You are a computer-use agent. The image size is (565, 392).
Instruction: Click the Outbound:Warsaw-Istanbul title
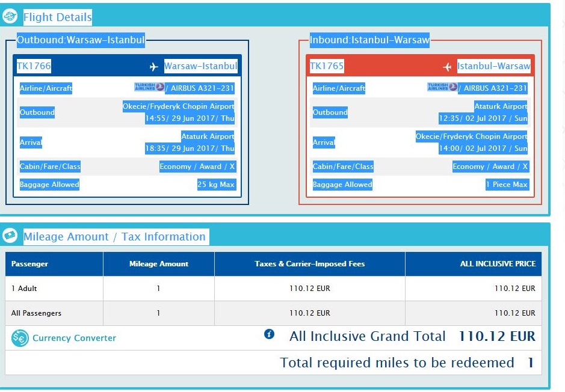(x=81, y=40)
